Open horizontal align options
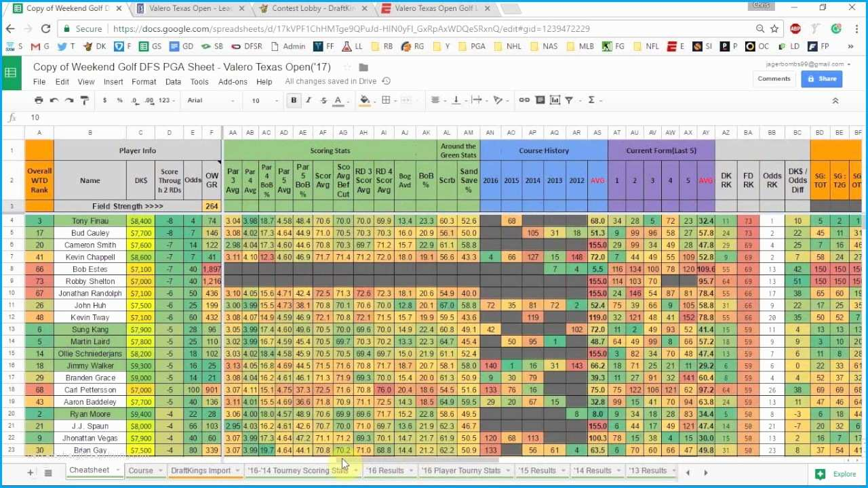Image resolution: width=868 pixels, height=488 pixels. click(x=436, y=100)
